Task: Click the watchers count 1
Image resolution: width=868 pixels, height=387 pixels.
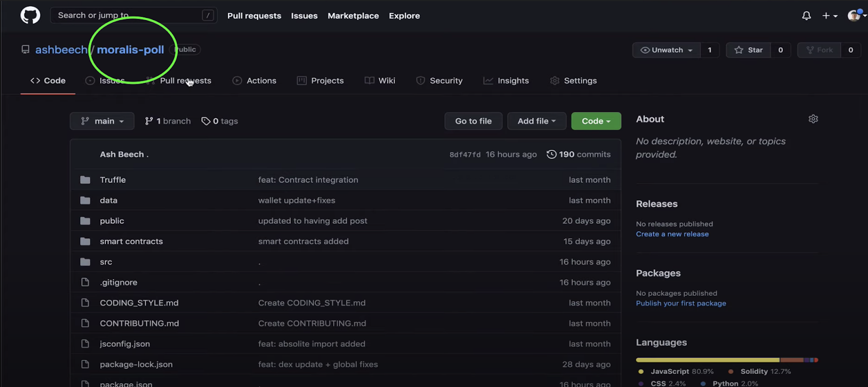Action: 710,50
